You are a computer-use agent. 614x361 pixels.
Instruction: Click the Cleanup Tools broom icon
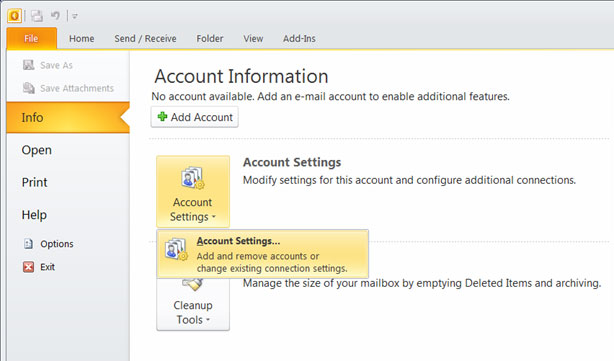[193, 285]
